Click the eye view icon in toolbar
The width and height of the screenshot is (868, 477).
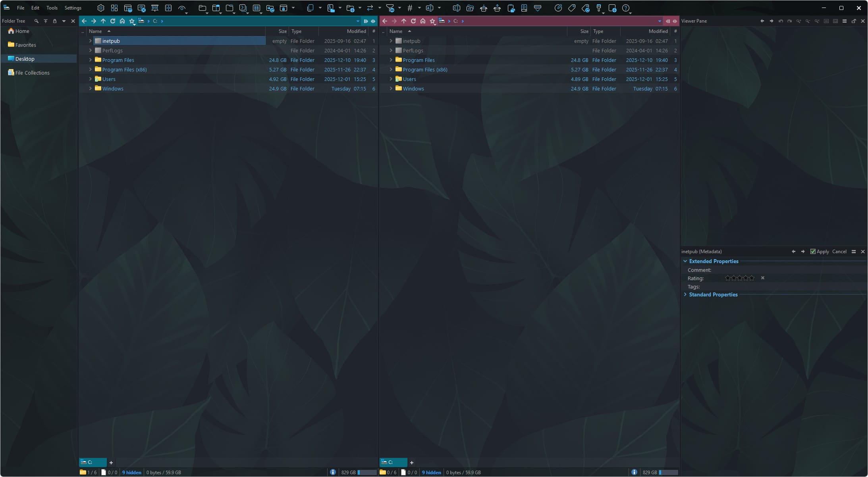coord(182,8)
